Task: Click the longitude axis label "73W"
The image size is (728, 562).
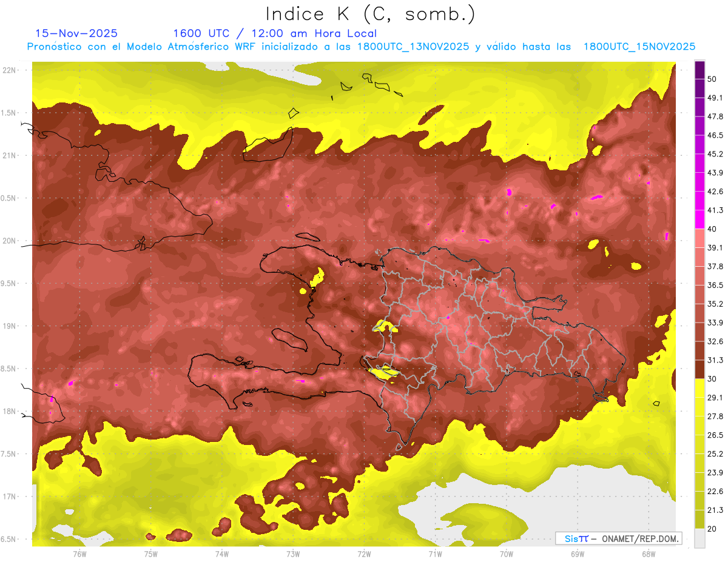Action: (x=293, y=554)
